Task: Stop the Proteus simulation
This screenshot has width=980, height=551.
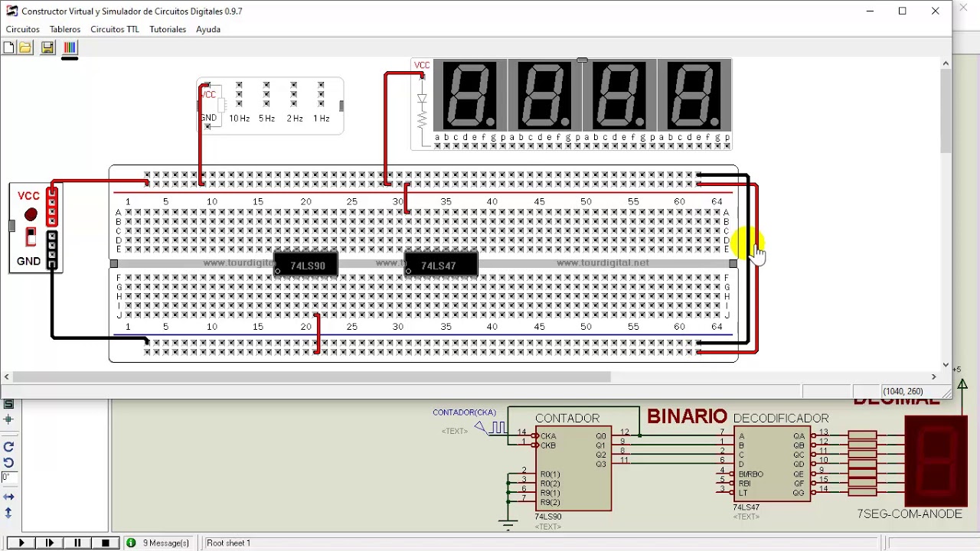Action: click(106, 543)
